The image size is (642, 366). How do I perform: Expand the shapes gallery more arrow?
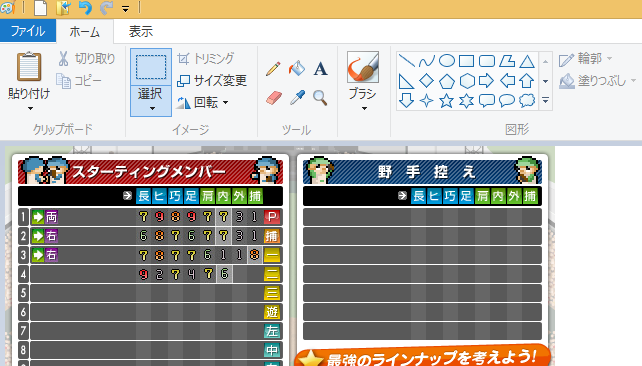[x=545, y=100]
